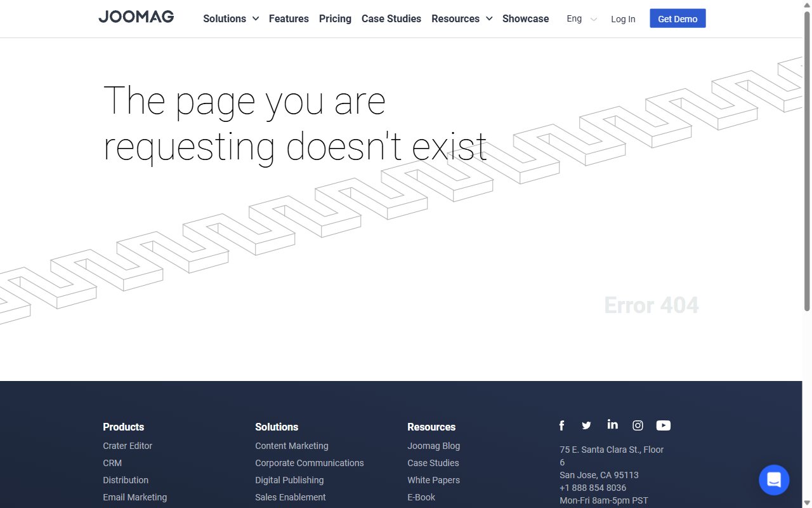Open the chat messenger bubble
Viewport: 812px width, 508px height.
[774, 479]
